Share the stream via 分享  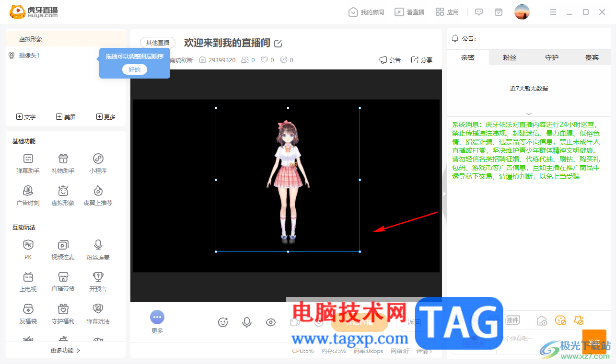coord(421,60)
